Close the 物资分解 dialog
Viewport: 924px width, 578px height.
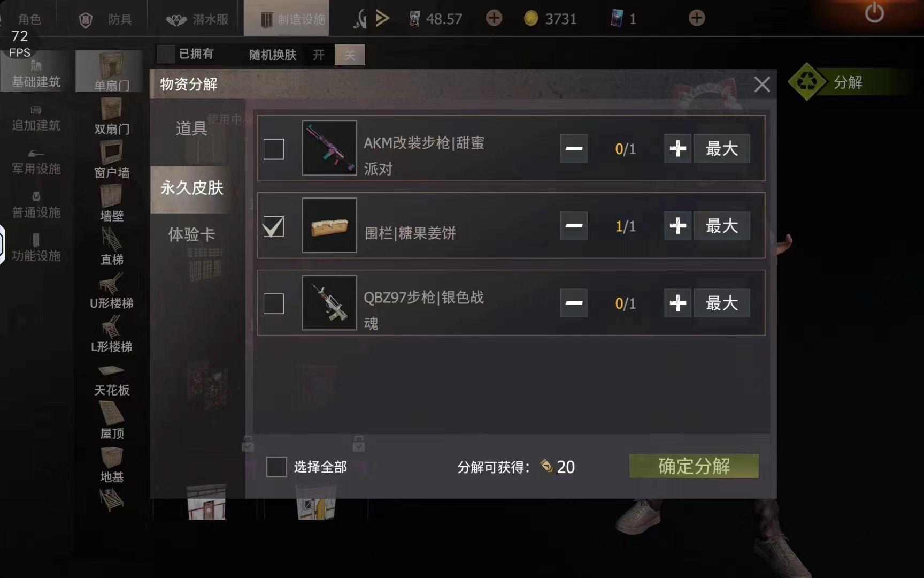(762, 84)
